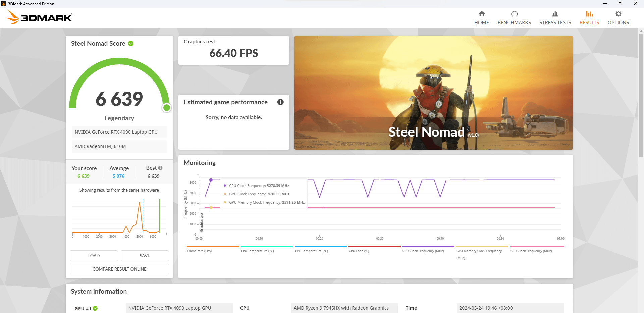This screenshot has height=313, width=644.
Task: Click 'Showing results from the same hardware'
Action: (x=119, y=190)
